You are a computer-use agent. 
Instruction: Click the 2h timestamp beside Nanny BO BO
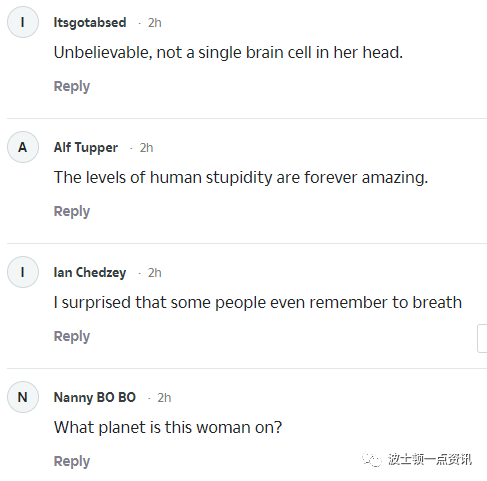[x=164, y=398]
